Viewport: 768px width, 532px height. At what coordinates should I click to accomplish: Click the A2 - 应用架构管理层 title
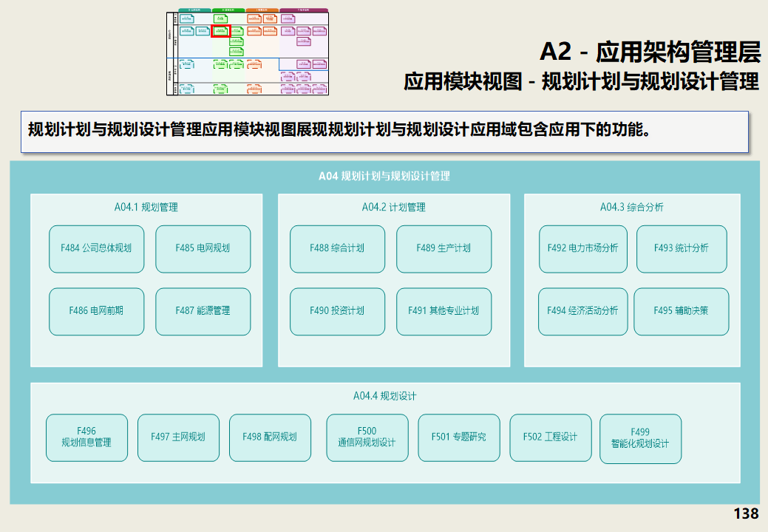point(650,52)
